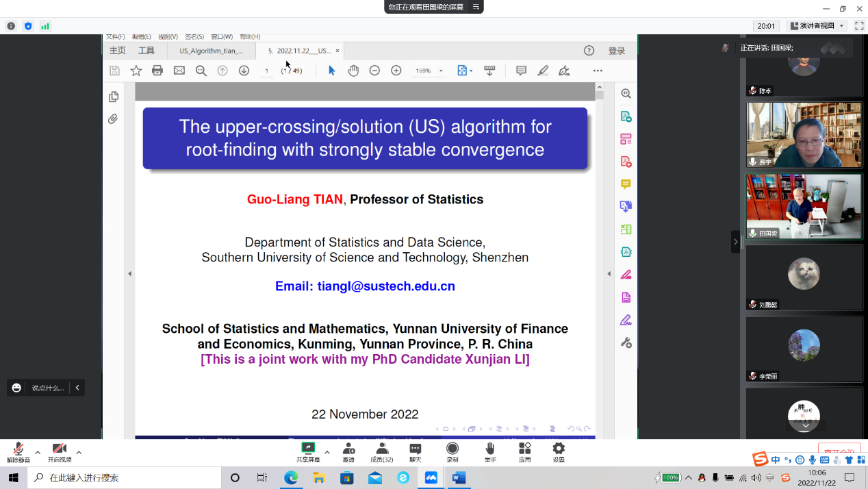
Task: Open more tools ellipsis menu
Action: (598, 71)
